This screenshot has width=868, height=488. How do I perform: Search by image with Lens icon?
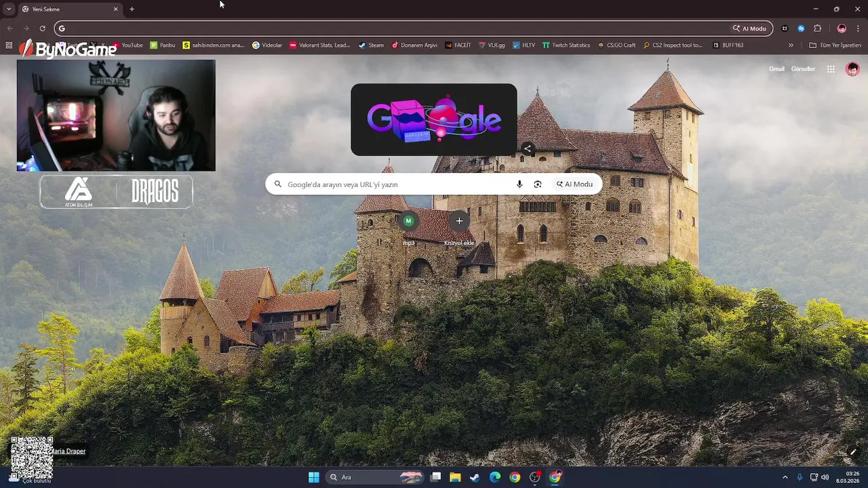click(x=538, y=184)
